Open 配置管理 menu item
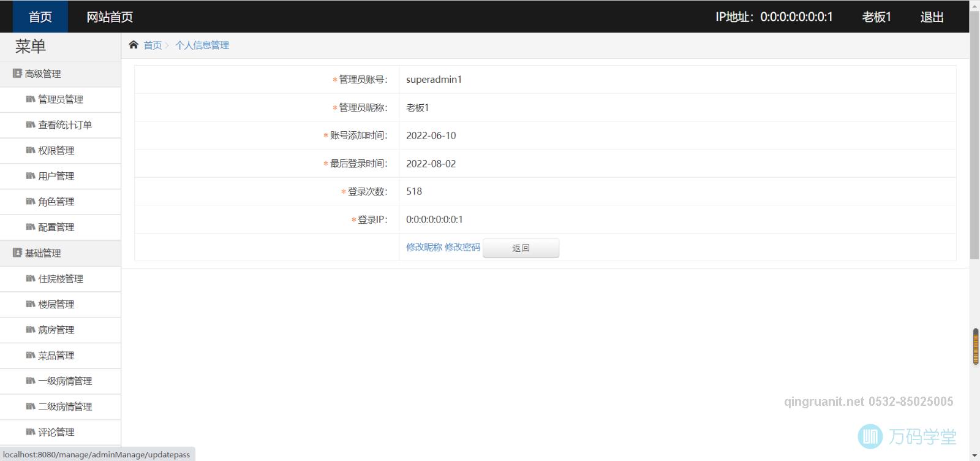The image size is (980, 461). (60, 227)
